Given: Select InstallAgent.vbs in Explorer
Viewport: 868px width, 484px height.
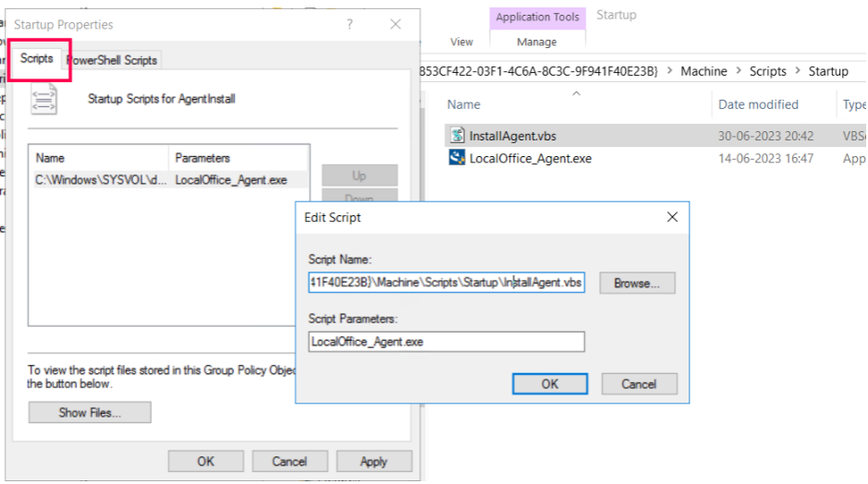Looking at the screenshot, I should (513, 136).
